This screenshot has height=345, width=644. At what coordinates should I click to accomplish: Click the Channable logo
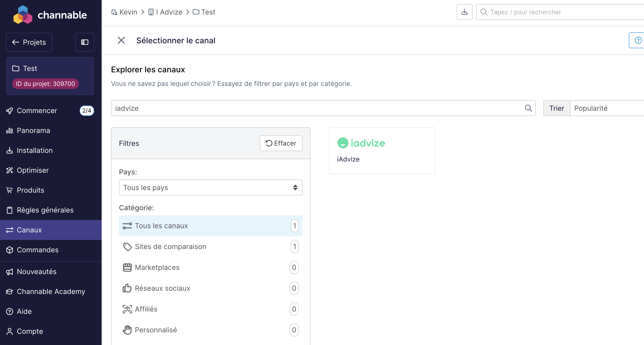[50, 15]
